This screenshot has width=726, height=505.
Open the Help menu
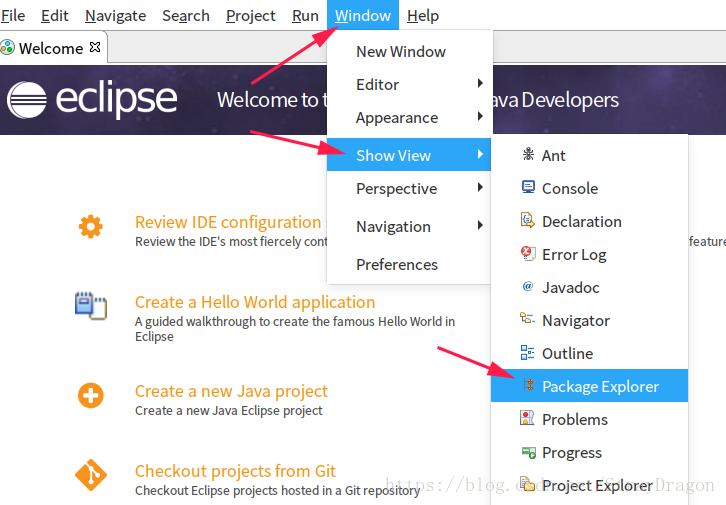click(423, 16)
